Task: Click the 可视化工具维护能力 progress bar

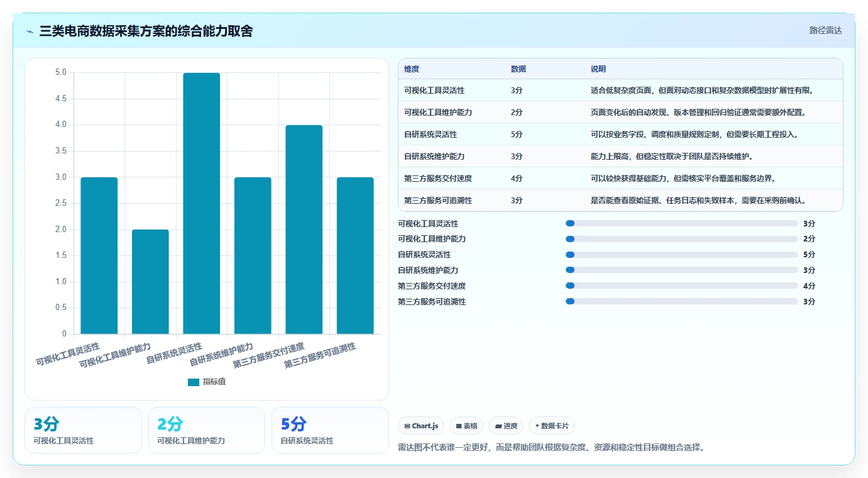Action: pos(682,239)
